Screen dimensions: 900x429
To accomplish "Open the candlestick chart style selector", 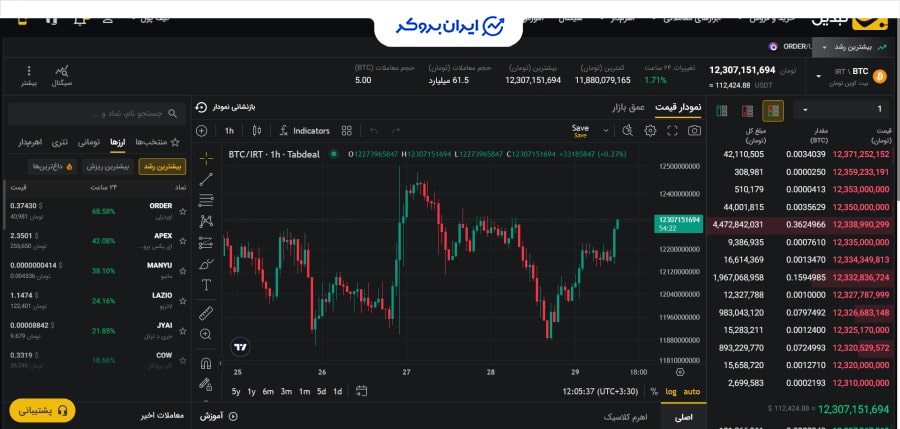I will coord(257,131).
